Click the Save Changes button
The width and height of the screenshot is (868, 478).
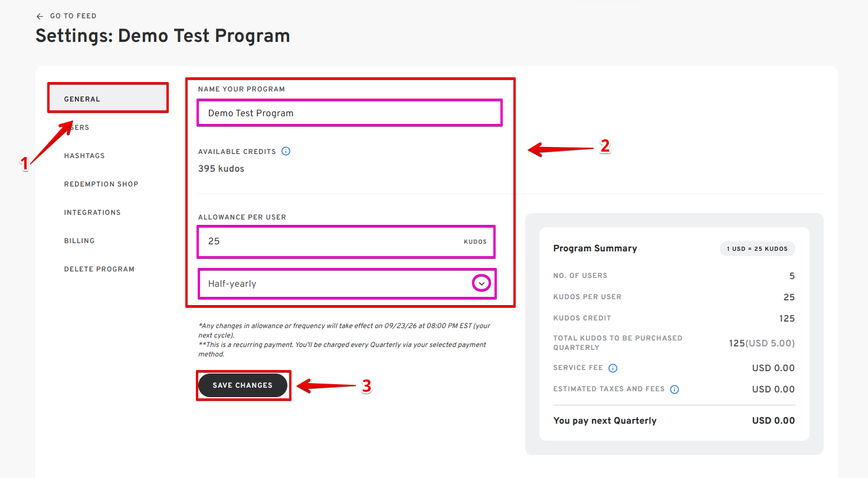243,385
